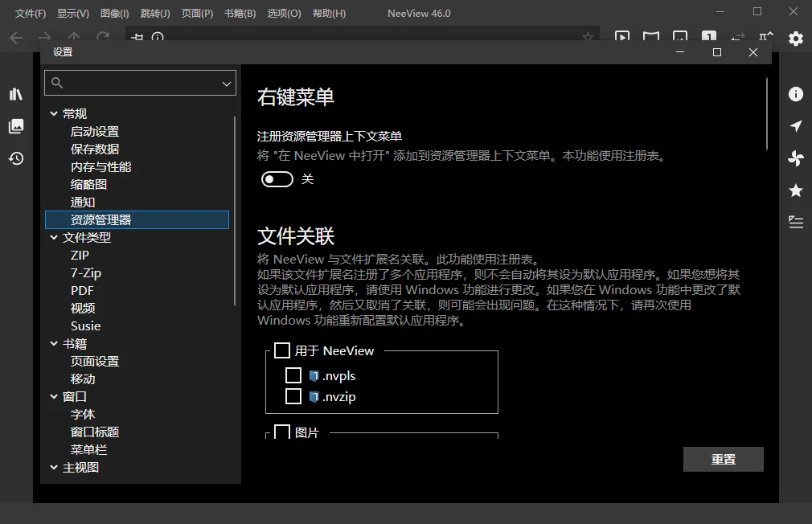The image size is (812, 524).
Task: Open the 书籍(B) menu
Action: tap(240, 14)
